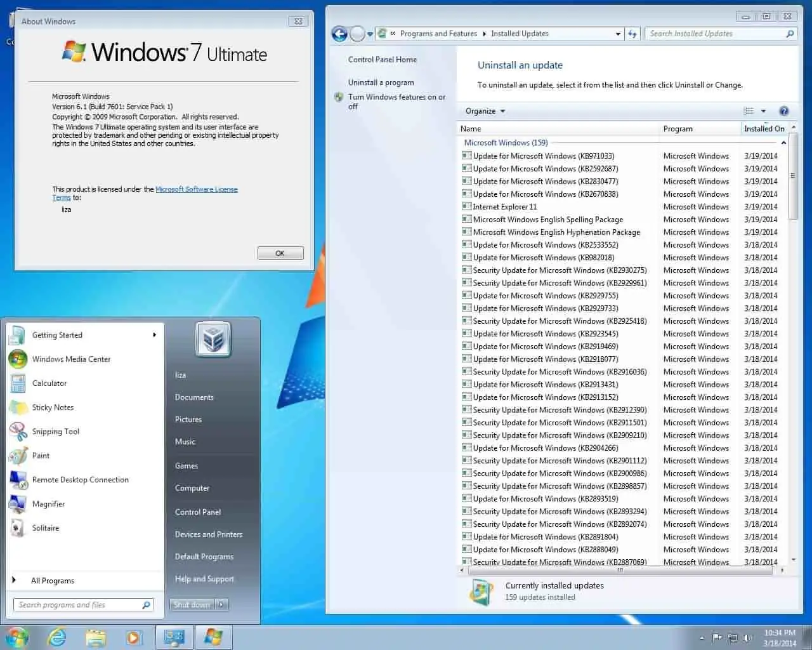This screenshot has height=650, width=812.
Task: Switch to About Windows taskbar button
Action: 213,637
